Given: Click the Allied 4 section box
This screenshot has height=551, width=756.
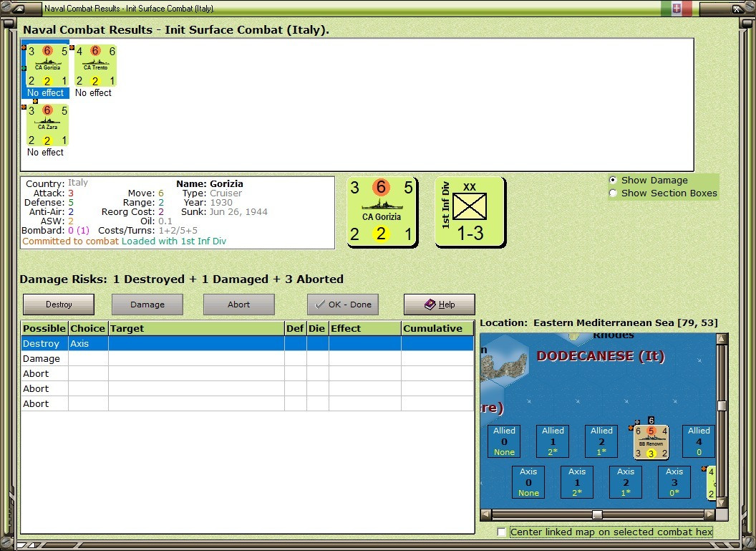Looking at the screenshot, I should point(699,441).
